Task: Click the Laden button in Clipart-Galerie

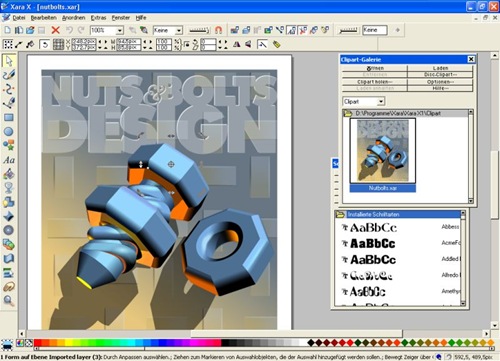Action: (440, 68)
